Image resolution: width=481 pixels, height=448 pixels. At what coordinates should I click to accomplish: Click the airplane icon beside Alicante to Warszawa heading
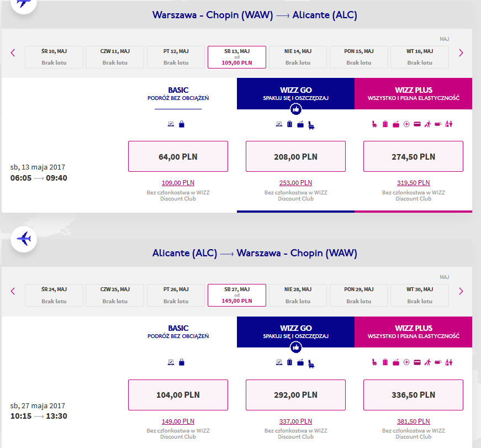pos(24,239)
